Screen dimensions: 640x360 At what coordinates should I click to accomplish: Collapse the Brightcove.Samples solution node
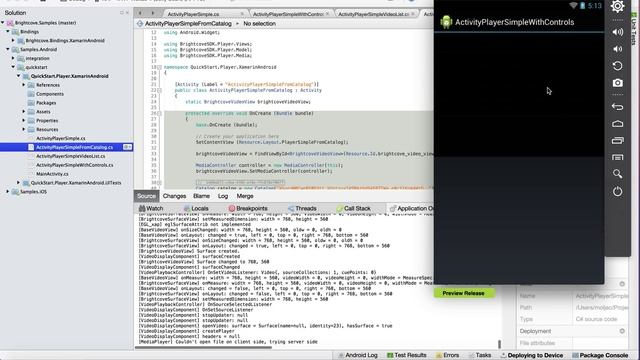[3, 23]
